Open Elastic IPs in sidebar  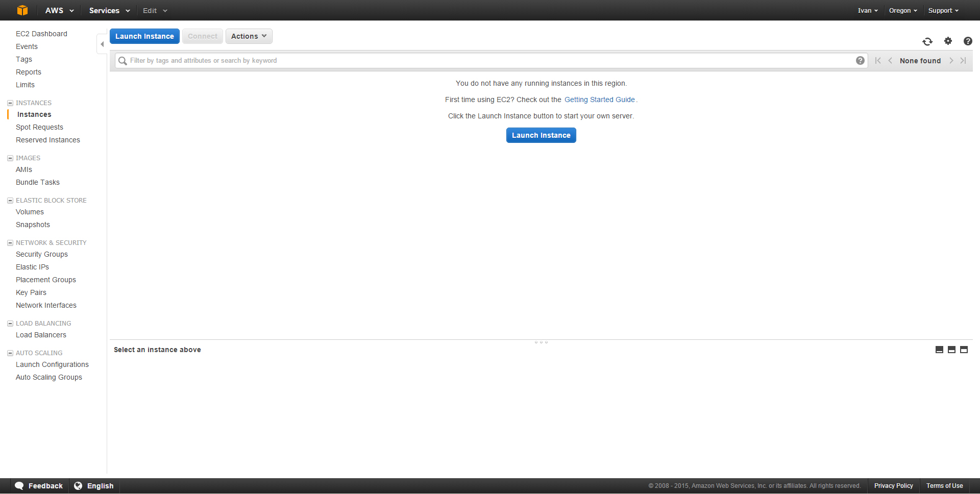click(x=32, y=267)
